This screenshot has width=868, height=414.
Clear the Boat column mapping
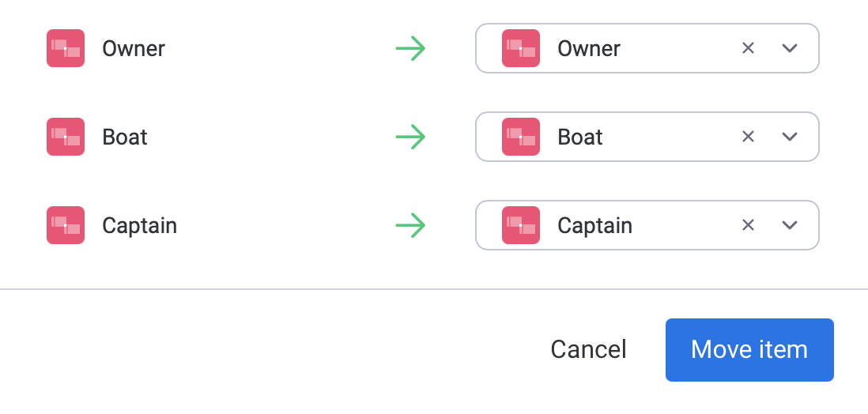(x=748, y=137)
